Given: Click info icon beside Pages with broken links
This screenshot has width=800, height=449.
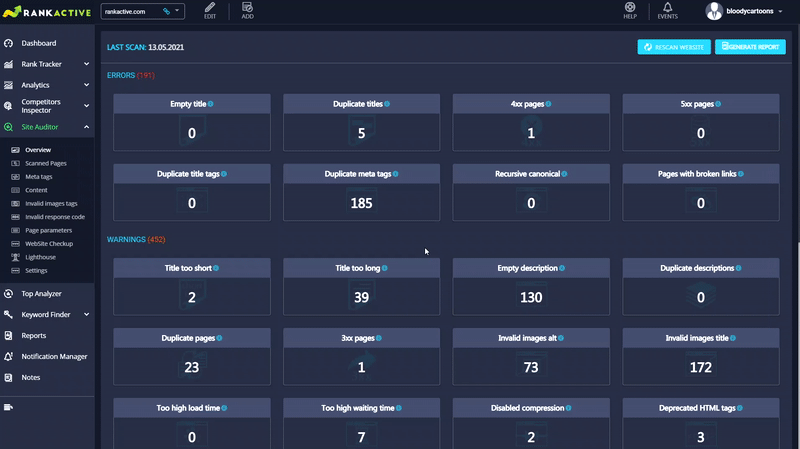Looking at the screenshot, I should coord(741,174).
